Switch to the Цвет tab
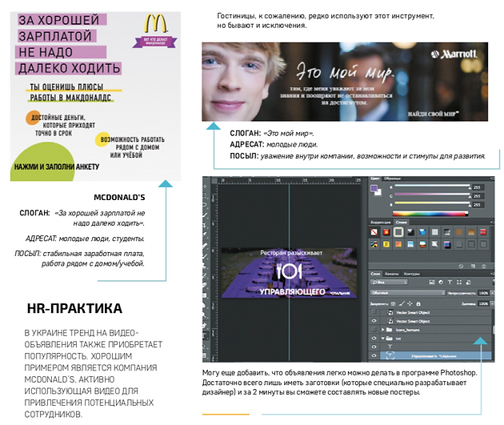The image size is (504, 425). [374, 178]
